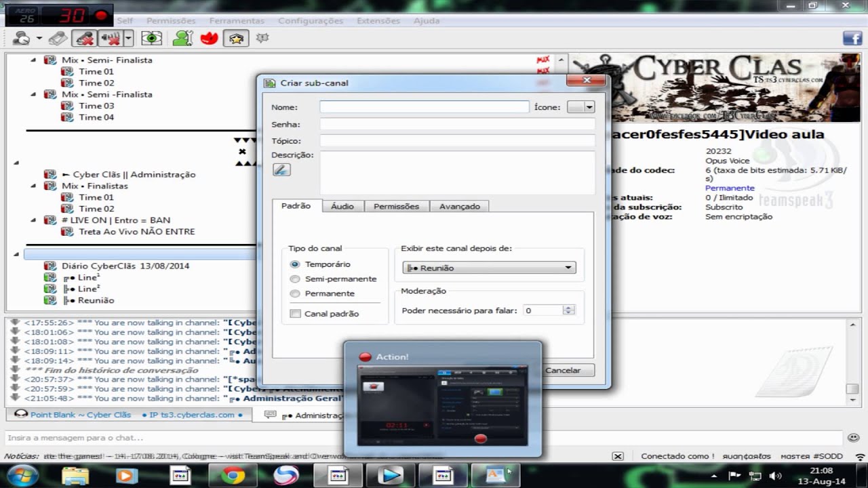This screenshot has height=488, width=868.
Task: Open 'Exibir este canal depois de' dropdown
Action: pos(489,268)
